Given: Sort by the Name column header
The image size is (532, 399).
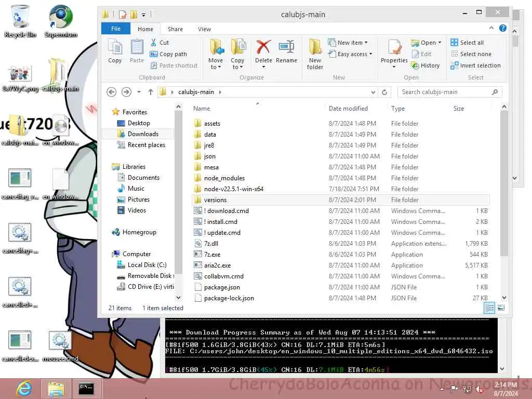Looking at the screenshot, I should tap(258, 109).
